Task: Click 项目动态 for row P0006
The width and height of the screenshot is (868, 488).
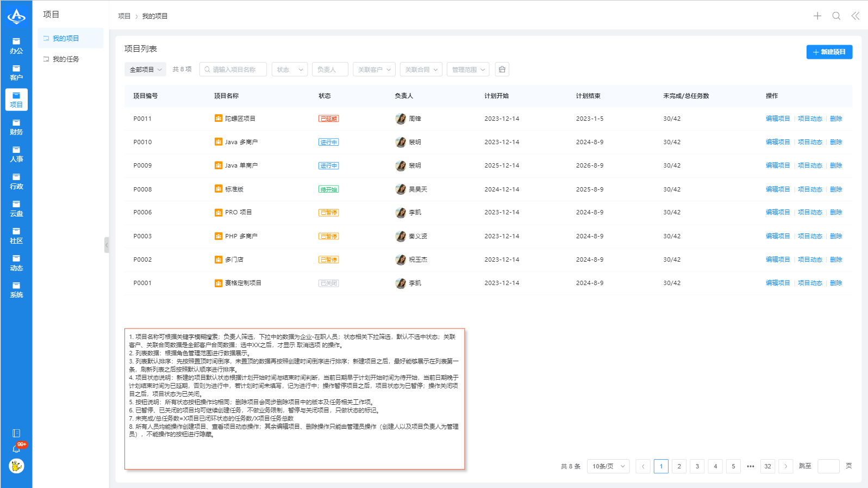Action: (x=810, y=212)
